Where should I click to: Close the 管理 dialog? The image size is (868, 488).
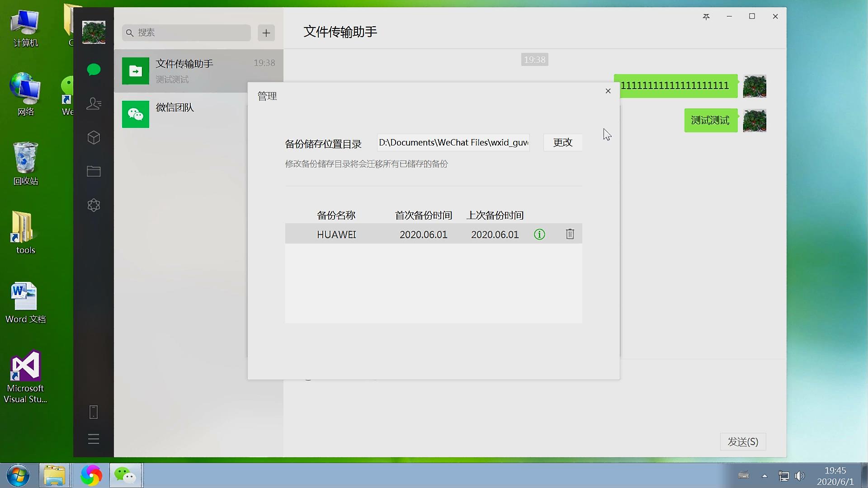[x=608, y=91]
